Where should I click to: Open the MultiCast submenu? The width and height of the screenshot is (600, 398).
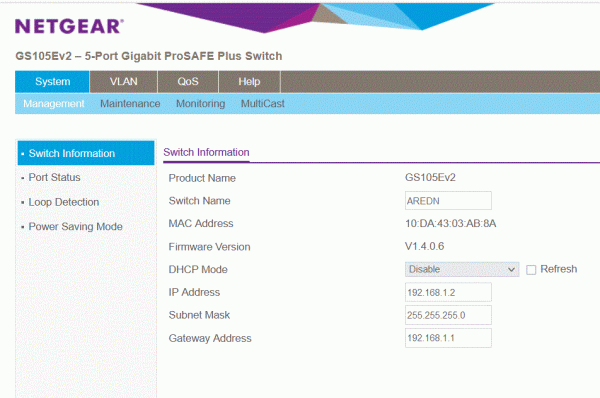(262, 104)
